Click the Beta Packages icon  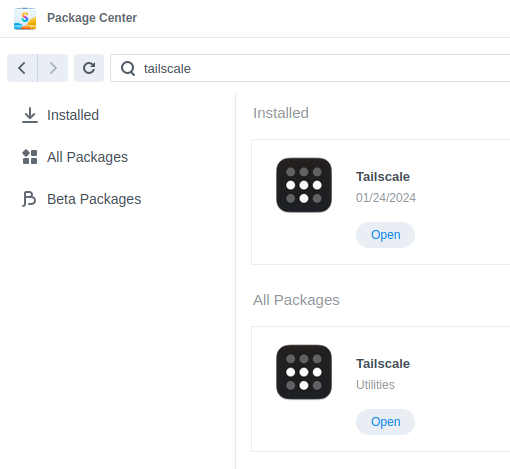(29, 199)
